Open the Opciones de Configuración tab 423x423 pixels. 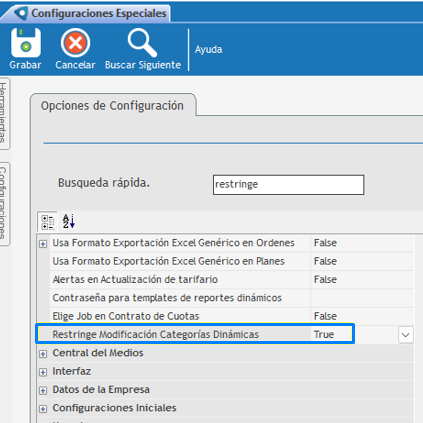pos(112,106)
